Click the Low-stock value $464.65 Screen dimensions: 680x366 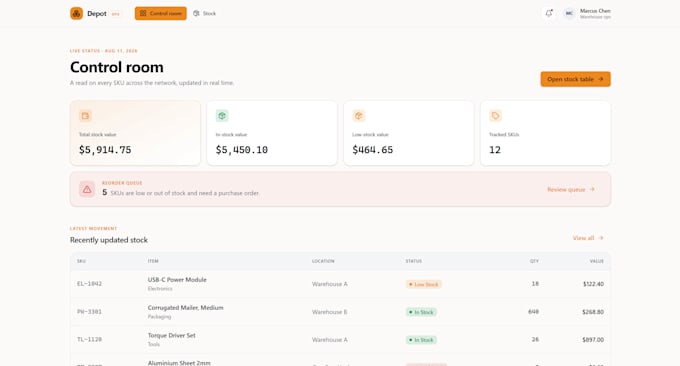click(x=373, y=150)
